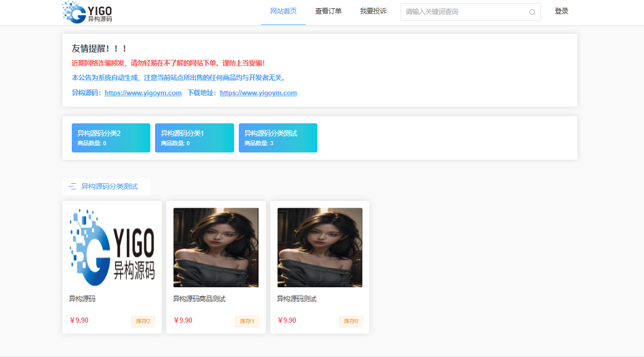Click the keyword search input field

(463, 12)
